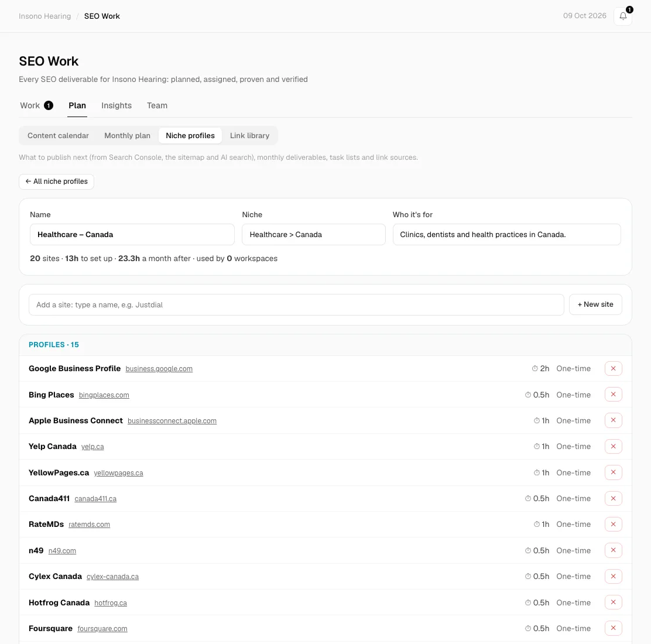651x644 pixels.
Task: Click the clock icon on Canada411 row
Action: click(x=527, y=498)
